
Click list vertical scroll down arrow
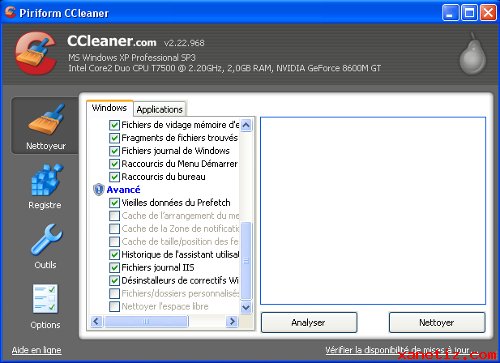[x=246, y=307]
